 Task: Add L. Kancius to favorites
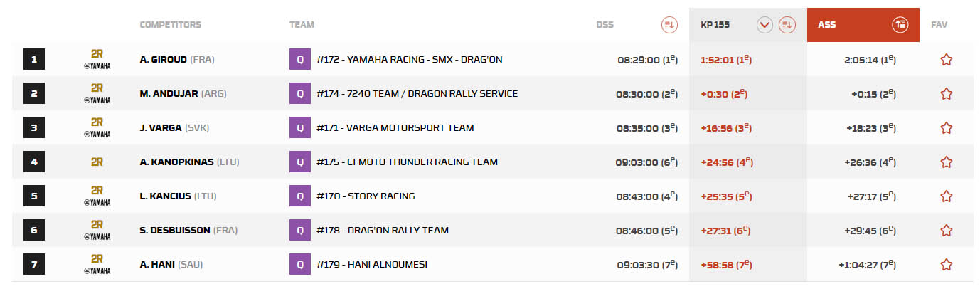point(946,196)
